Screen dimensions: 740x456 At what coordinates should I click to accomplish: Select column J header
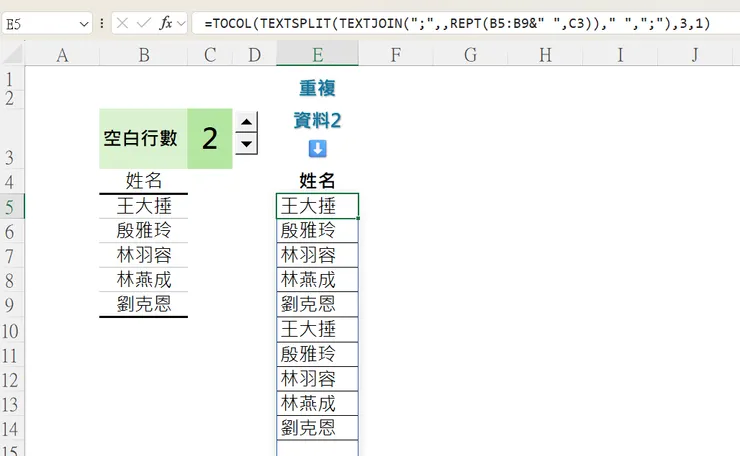(695, 55)
